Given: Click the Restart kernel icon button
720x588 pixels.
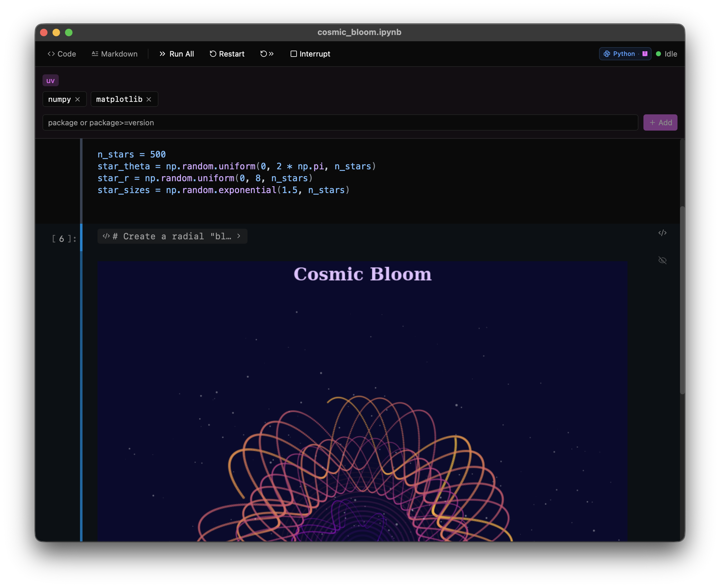Looking at the screenshot, I should [227, 54].
